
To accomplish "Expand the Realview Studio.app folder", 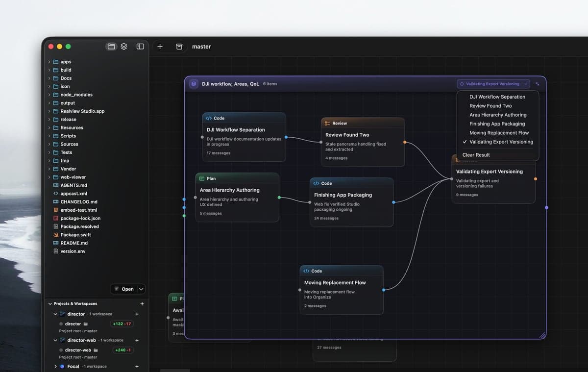I will pyautogui.click(x=49, y=111).
